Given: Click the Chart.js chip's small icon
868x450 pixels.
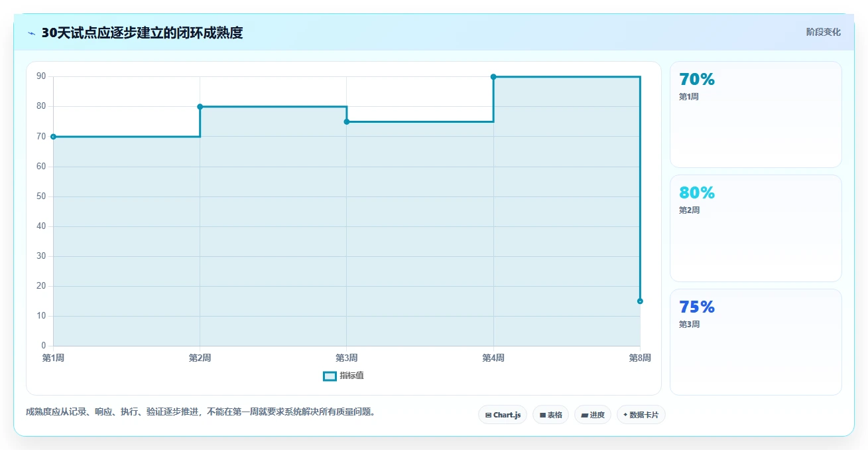Looking at the screenshot, I should (488, 415).
